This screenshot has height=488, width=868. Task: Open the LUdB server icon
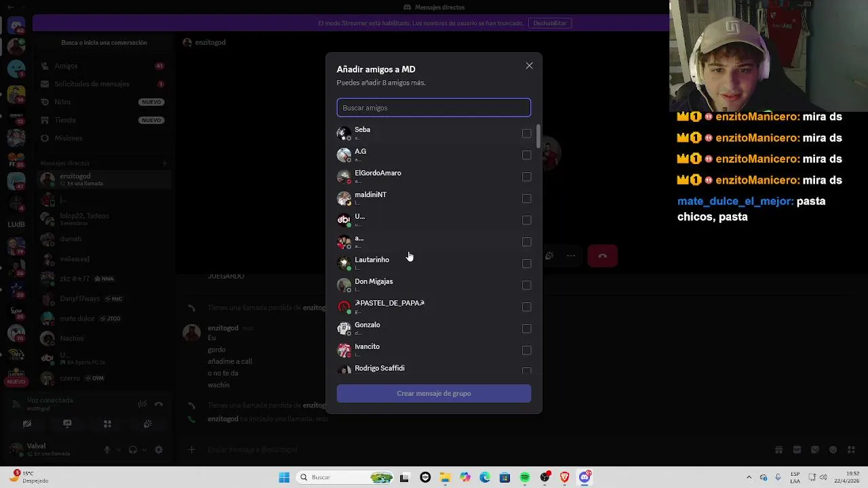click(16, 224)
